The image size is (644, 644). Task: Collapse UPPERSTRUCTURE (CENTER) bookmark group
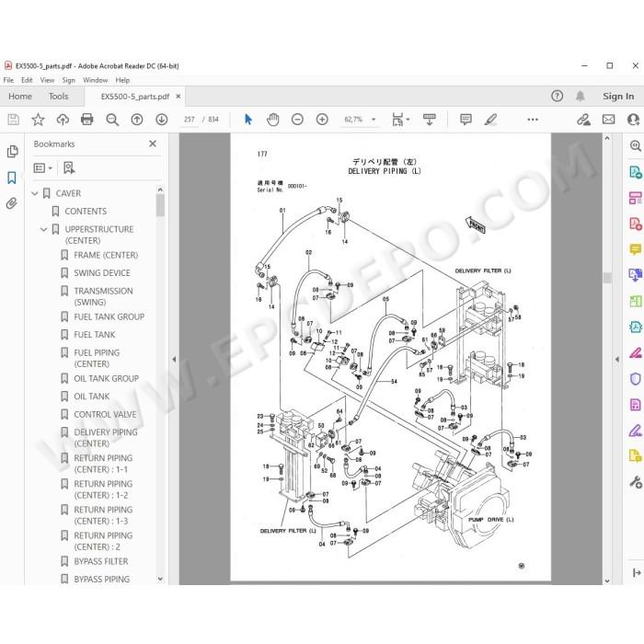[x=44, y=229]
